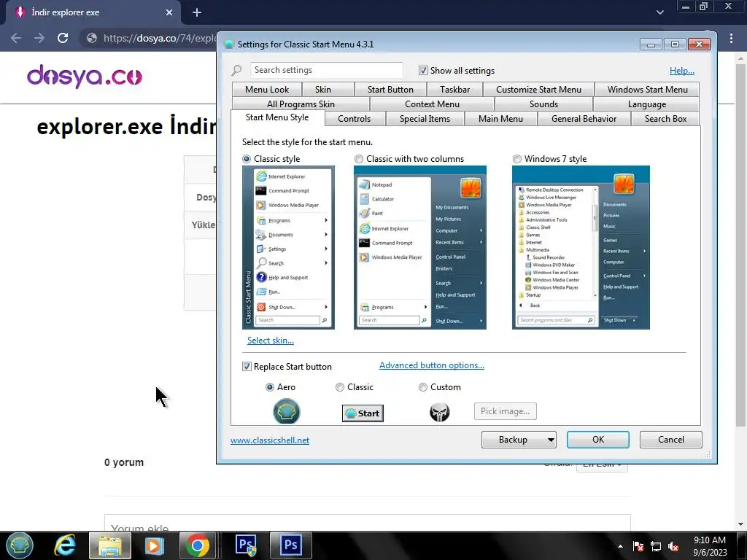Show hidden tray icons arrow
Viewport: 747px width, 560px height.
click(x=620, y=546)
